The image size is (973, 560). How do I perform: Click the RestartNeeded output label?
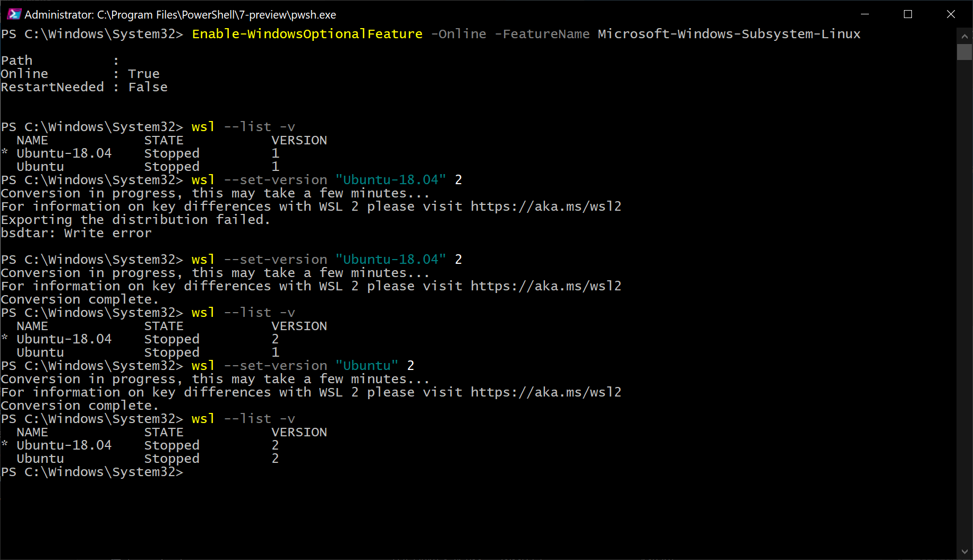tap(52, 87)
